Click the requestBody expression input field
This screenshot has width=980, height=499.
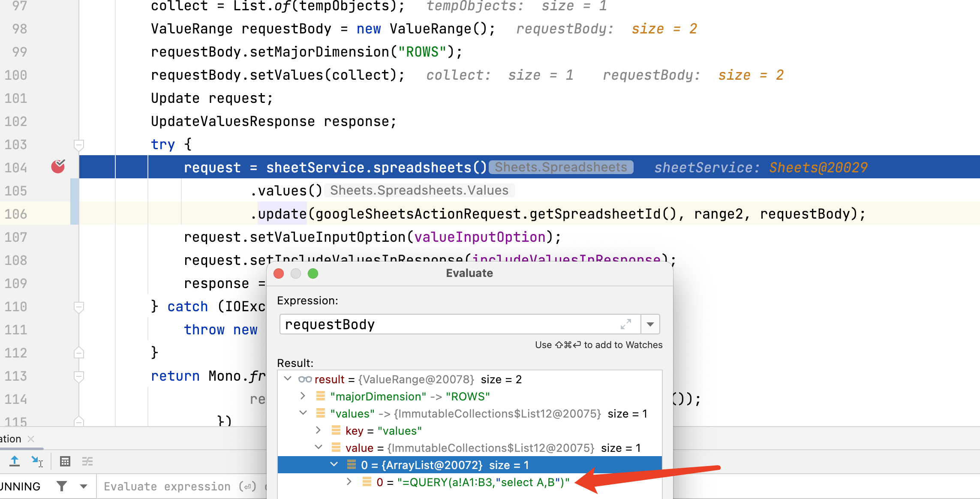pos(450,324)
